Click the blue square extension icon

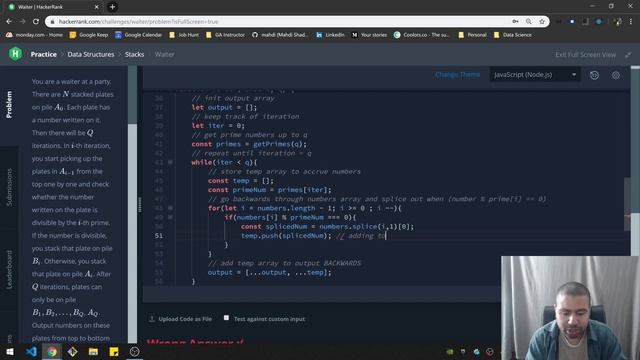point(572,22)
